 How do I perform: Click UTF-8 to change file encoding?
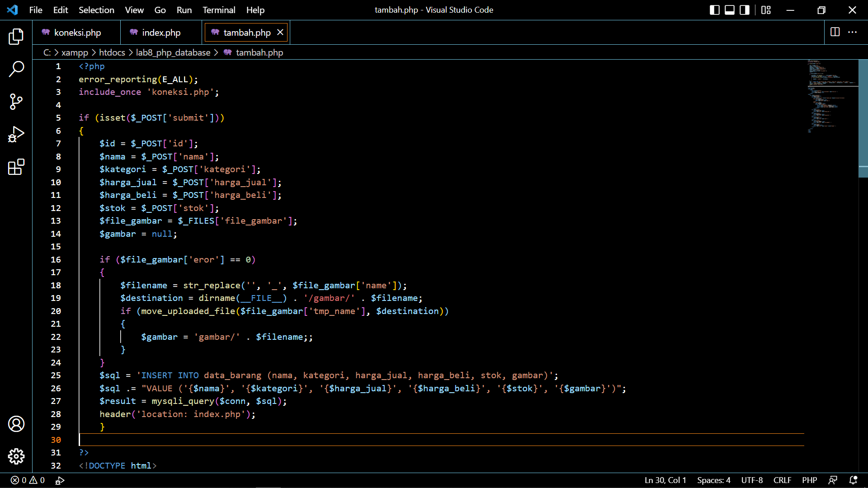[752, 480]
